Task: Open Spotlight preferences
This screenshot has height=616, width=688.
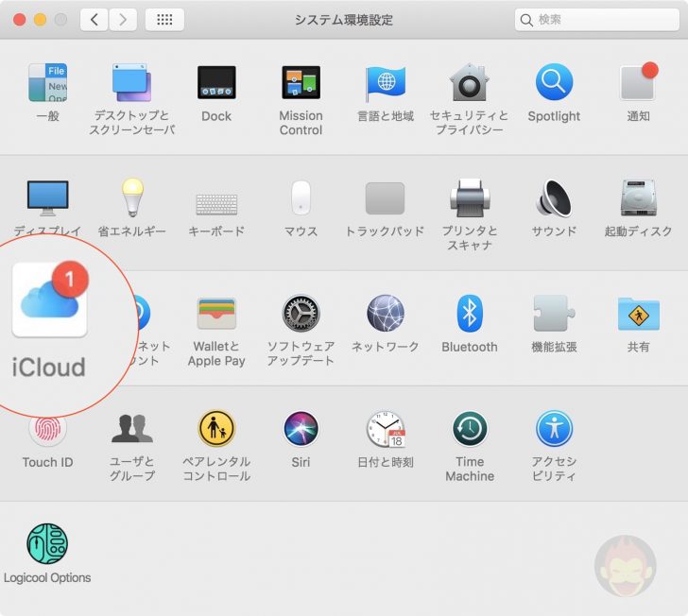Action: (554, 82)
